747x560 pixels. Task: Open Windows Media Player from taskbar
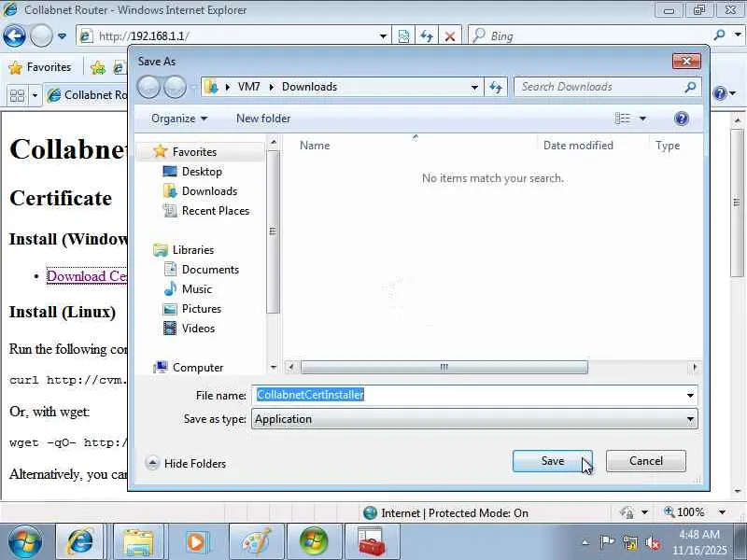click(196, 542)
